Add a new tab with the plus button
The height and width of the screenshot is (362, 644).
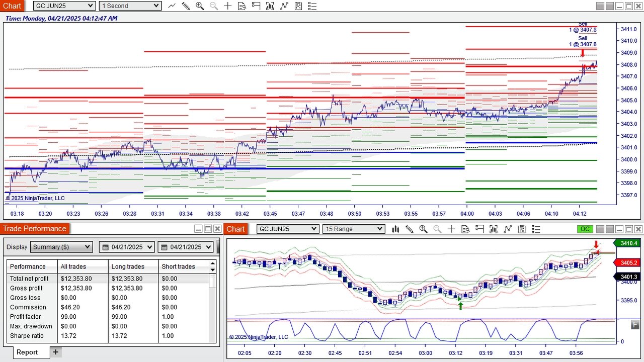pos(56,352)
